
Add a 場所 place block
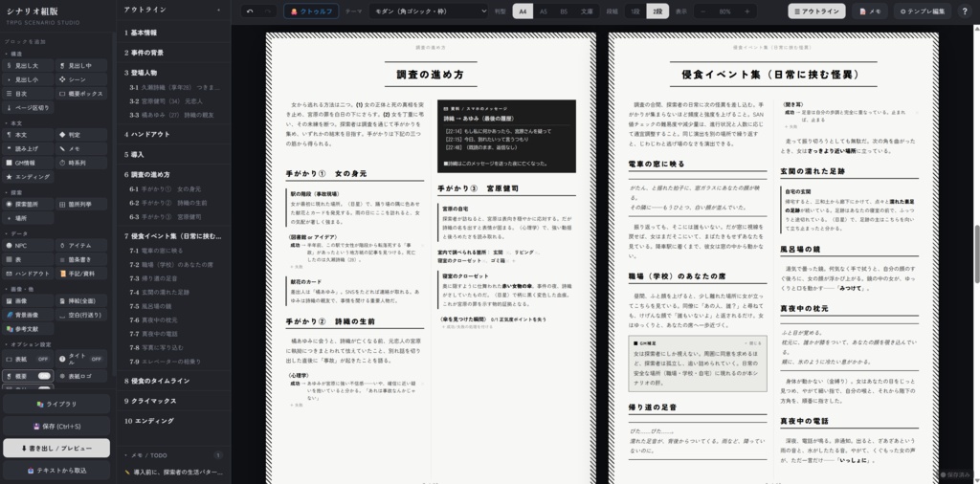coord(28,218)
